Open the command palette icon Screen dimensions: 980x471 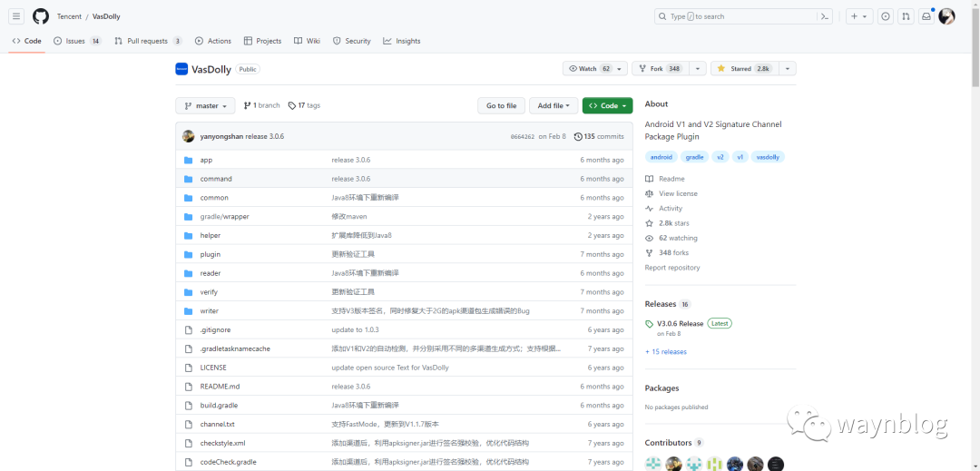(825, 17)
